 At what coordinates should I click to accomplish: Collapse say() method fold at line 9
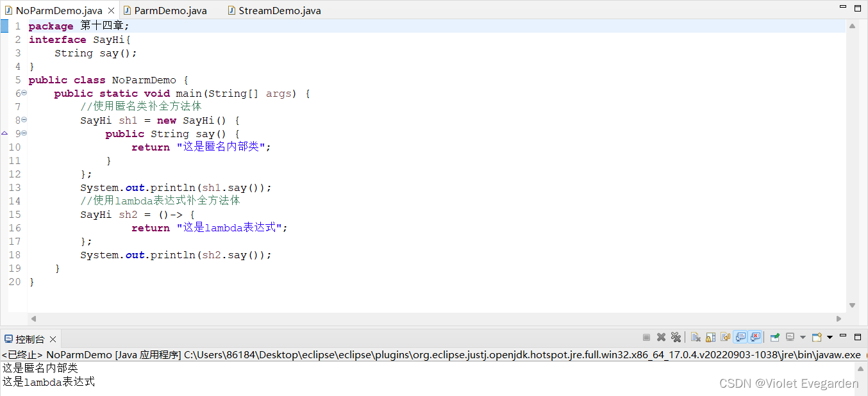coord(24,134)
